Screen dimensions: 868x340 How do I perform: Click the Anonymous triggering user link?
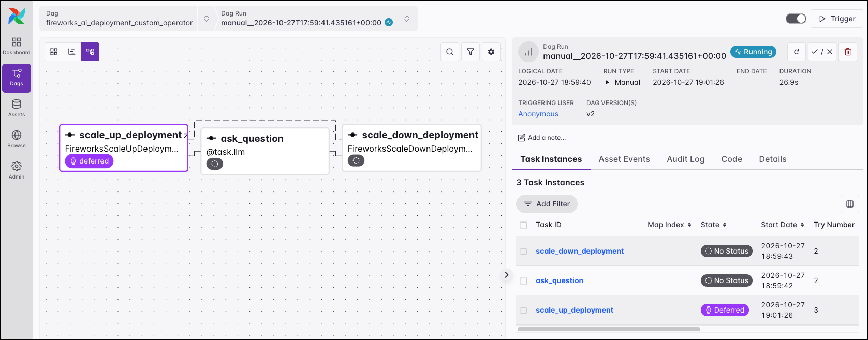pyautogui.click(x=538, y=114)
